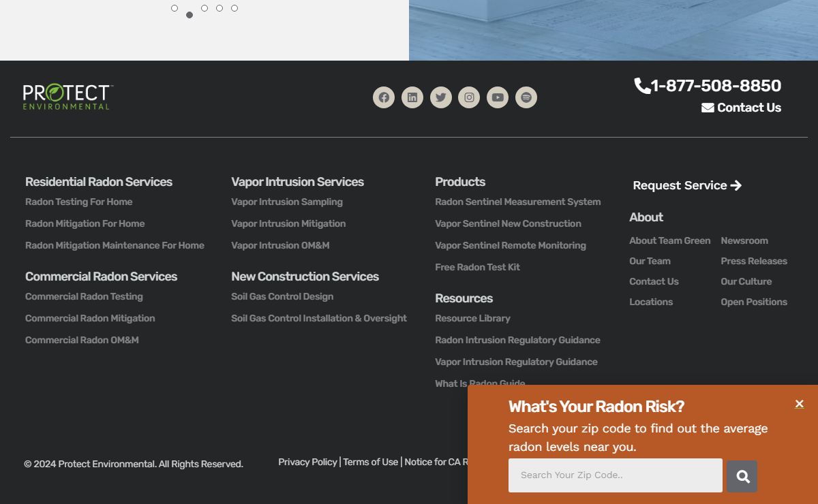The image size is (818, 504).
Task: Open About Team Green link
Action: click(670, 240)
